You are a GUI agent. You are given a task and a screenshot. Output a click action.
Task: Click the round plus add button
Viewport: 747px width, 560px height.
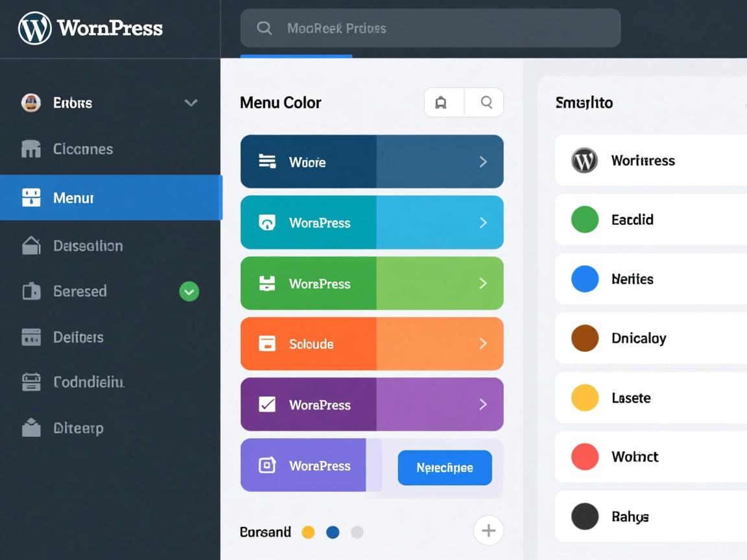[488, 531]
